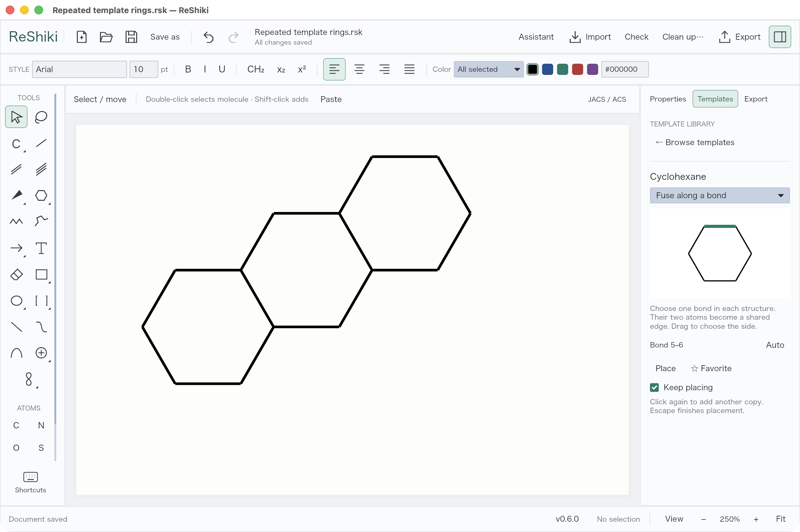Undo the last action

point(208,37)
